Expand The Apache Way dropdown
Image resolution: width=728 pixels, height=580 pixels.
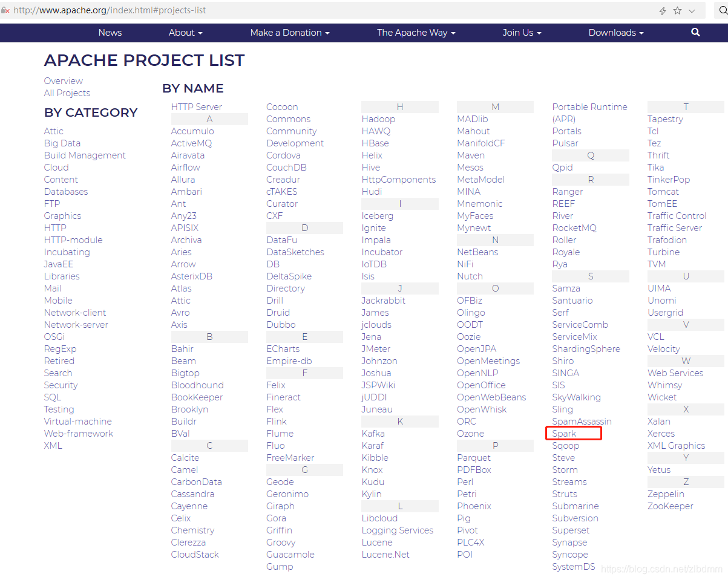(x=416, y=33)
